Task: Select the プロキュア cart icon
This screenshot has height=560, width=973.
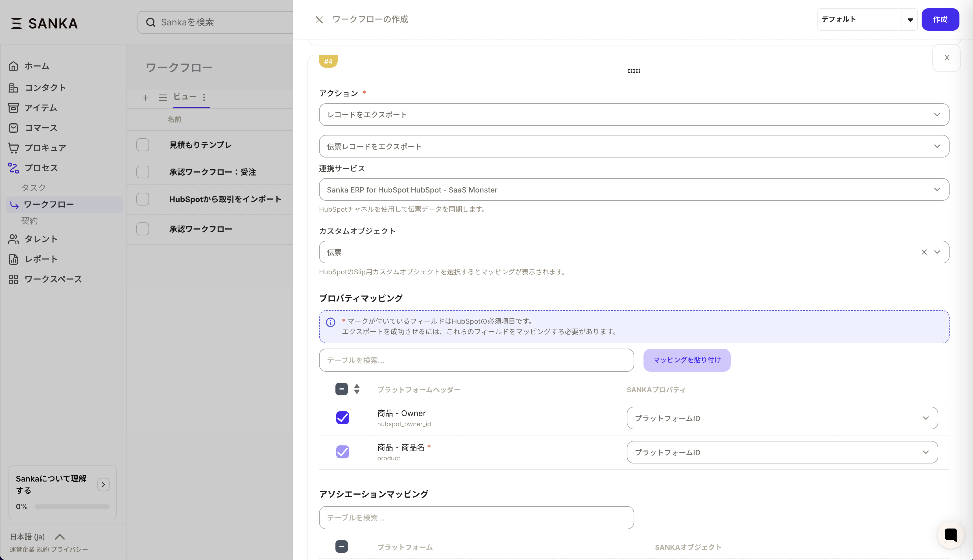Action: point(14,148)
